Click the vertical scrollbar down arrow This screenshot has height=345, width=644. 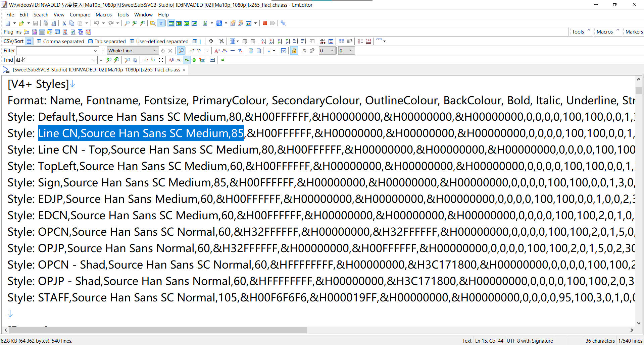639,323
